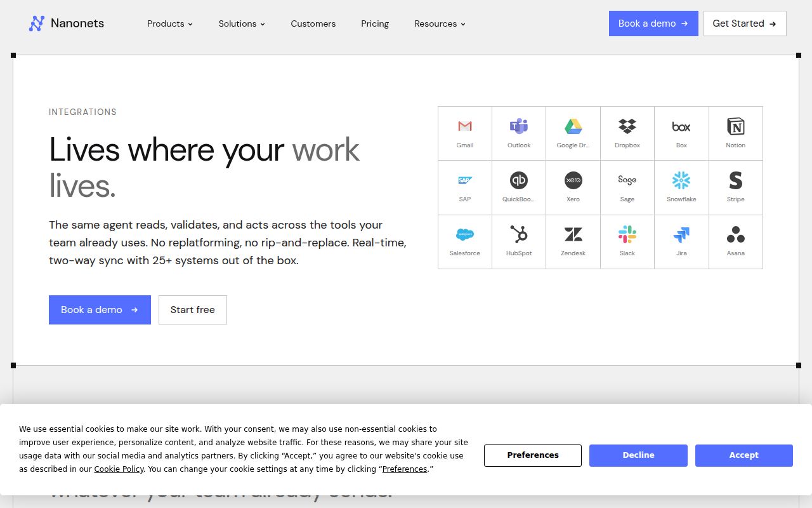Open the Cookie Policy link
The width and height of the screenshot is (812, 508).
119,469
